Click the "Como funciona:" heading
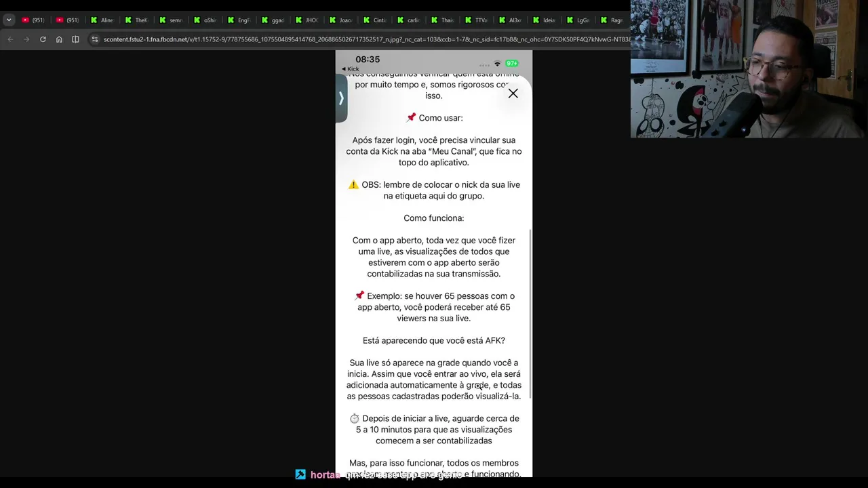The image size is (868, 488). (434, 218)
